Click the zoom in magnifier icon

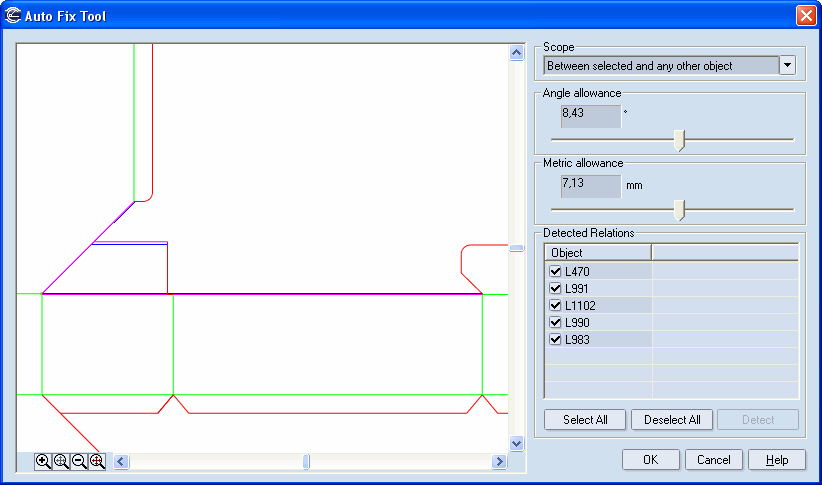tap(43, 461)
